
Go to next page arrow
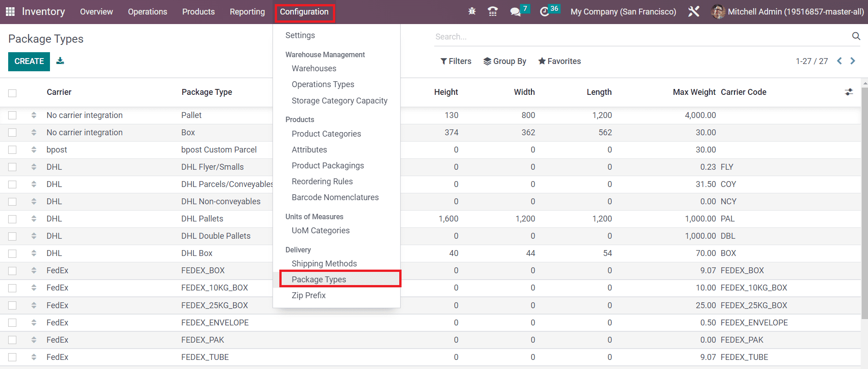click(853, 61)
